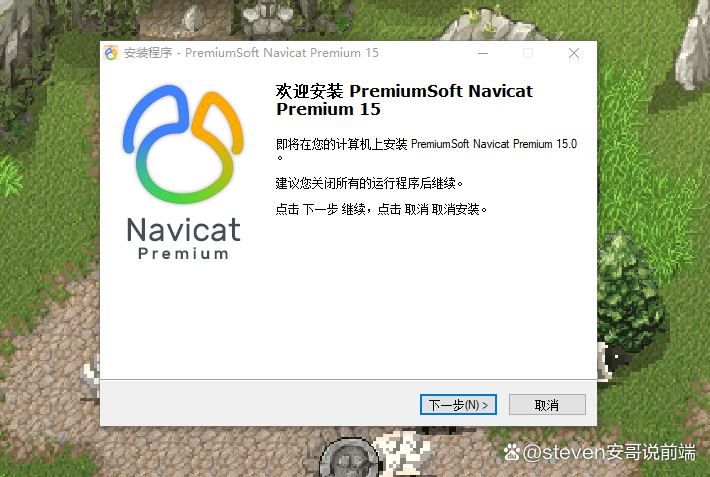Proceed with the 下一步(N) > button
Viewport: 710px width, 477px height.
tap(458, 405)
